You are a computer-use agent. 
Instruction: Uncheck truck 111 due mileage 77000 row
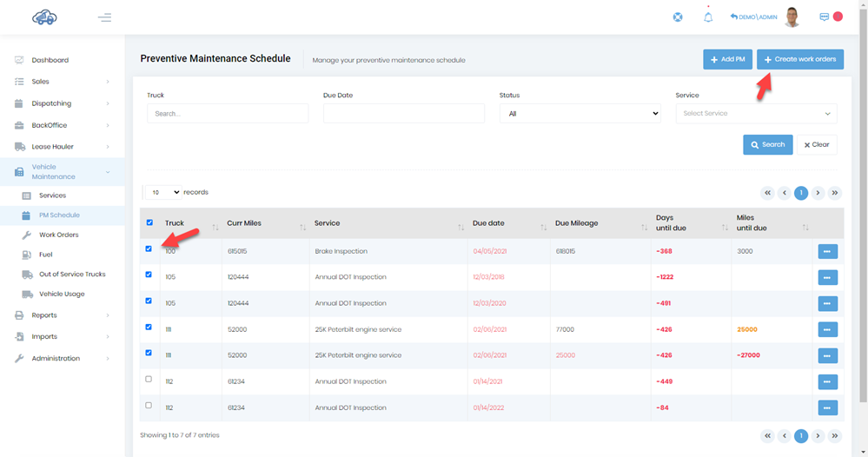coord(149,327)
